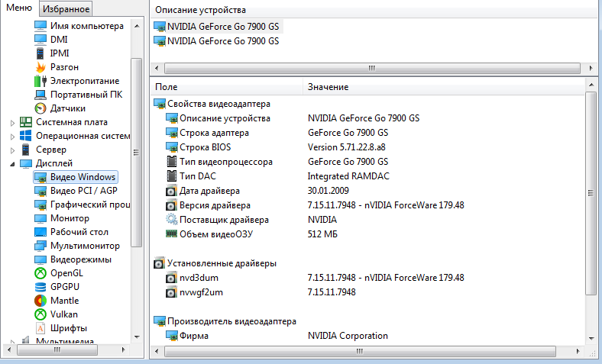Open the IPMI server icon item
Screen dimensions: 602x364
40,53
